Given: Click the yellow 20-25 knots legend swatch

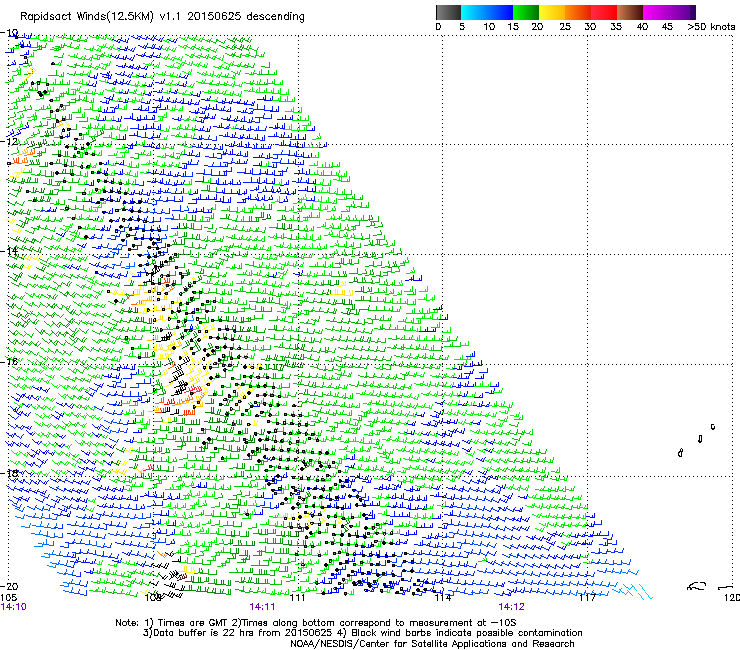Looking at the screenshot, I should (x=552, y=12).
